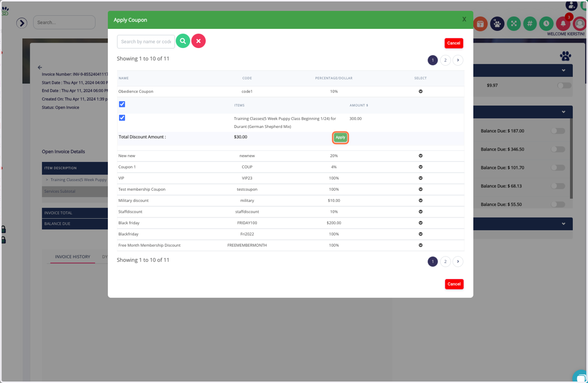588x383 pixels.
Task: Click the CODE column header
Action: coord(247,78)
